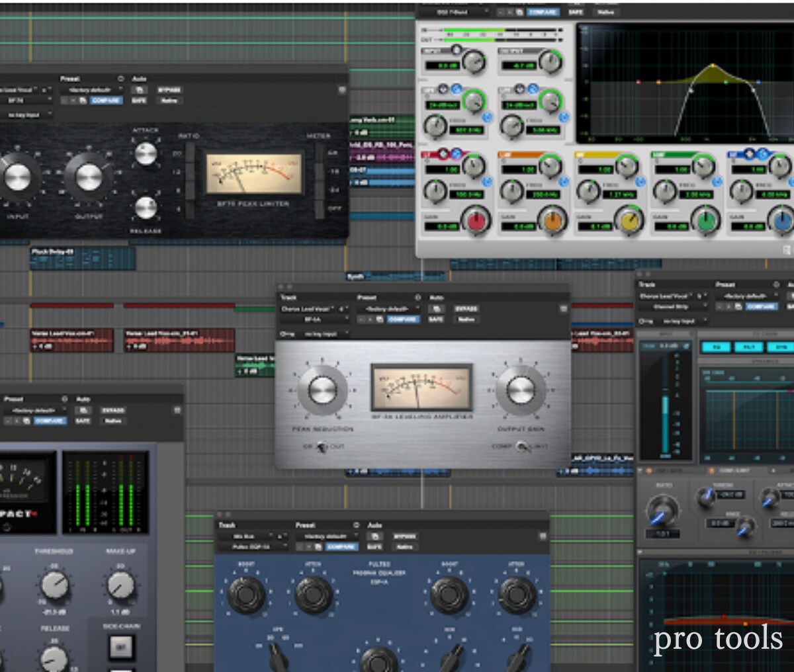Click the Peak Reduction knob on BF-3A

(322, 390)
